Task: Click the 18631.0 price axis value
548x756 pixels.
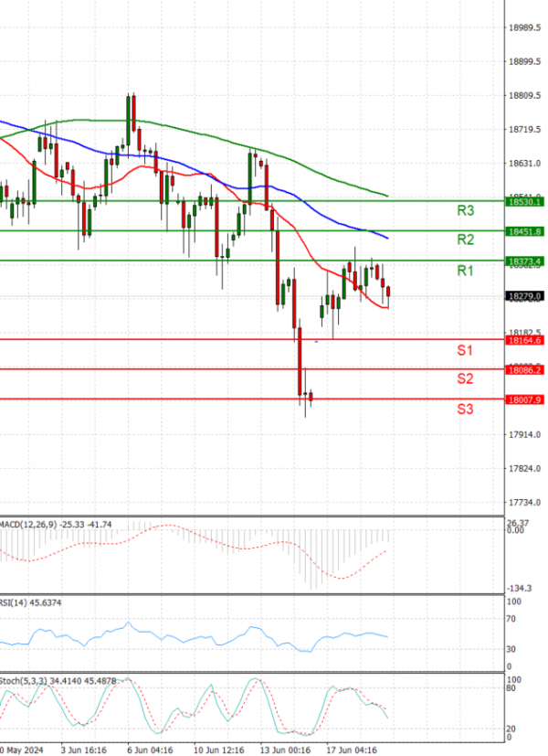Action: (x=525, y=164)
